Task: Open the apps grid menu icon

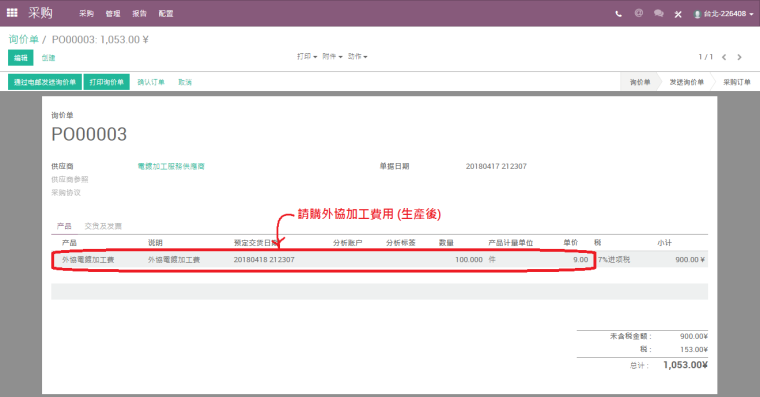Action: (12, 13)
